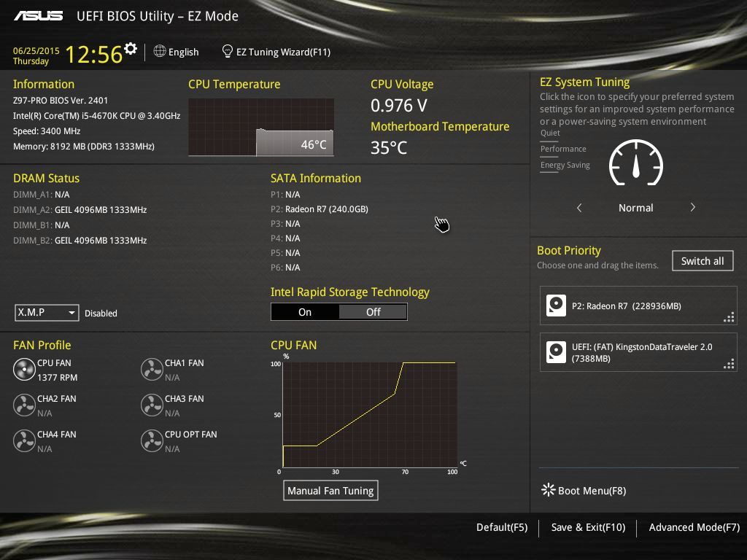This screenshot has width=747, height=560.
Task: Go to the previous system tuning mode
Action: tap(579, 208)
